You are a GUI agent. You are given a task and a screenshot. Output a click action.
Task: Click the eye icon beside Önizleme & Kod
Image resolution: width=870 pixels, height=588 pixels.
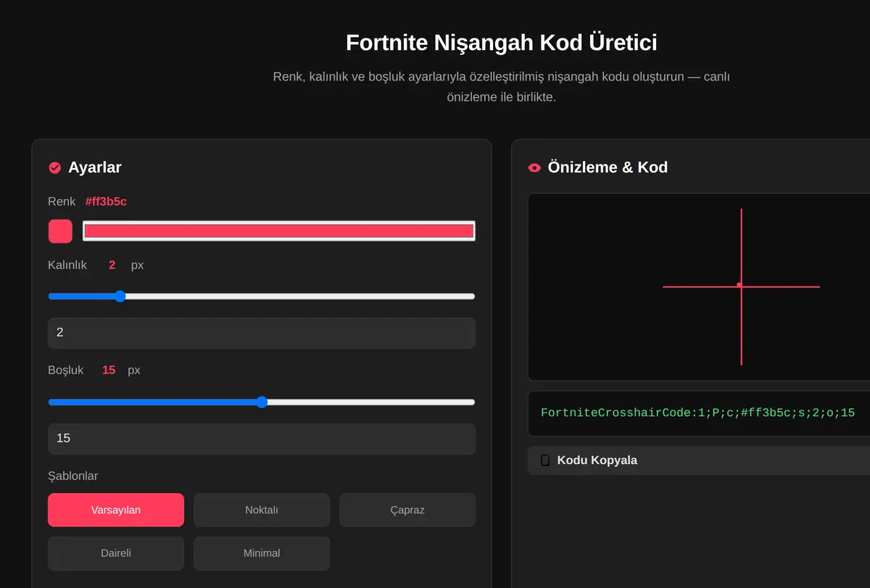tap(534, 167)
